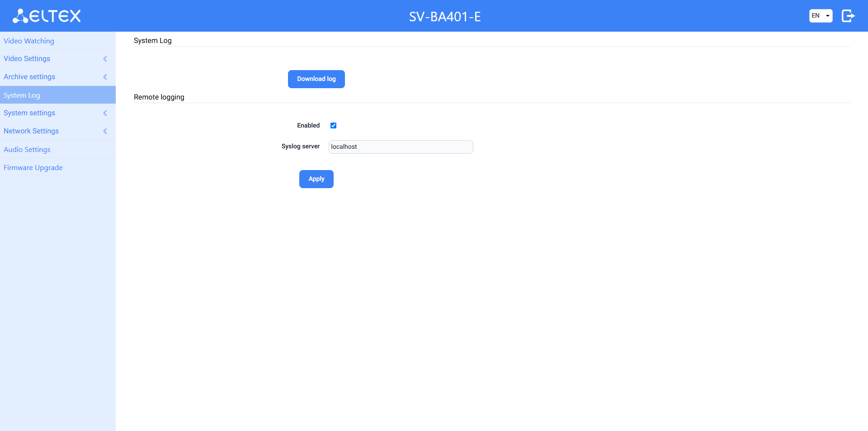Go to Firmware Upgrade page

coord(33,168)
